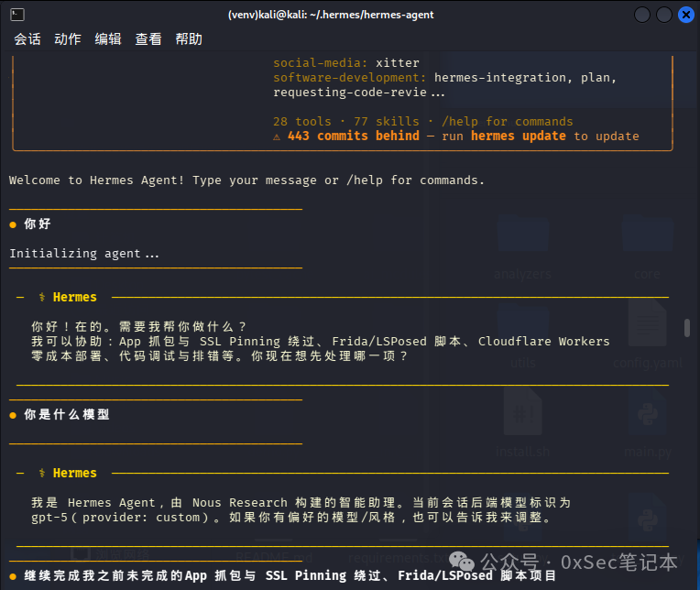Screen dimensions: 700x590
Task: Open the 编辑 menu
Action: coord(108,39)
